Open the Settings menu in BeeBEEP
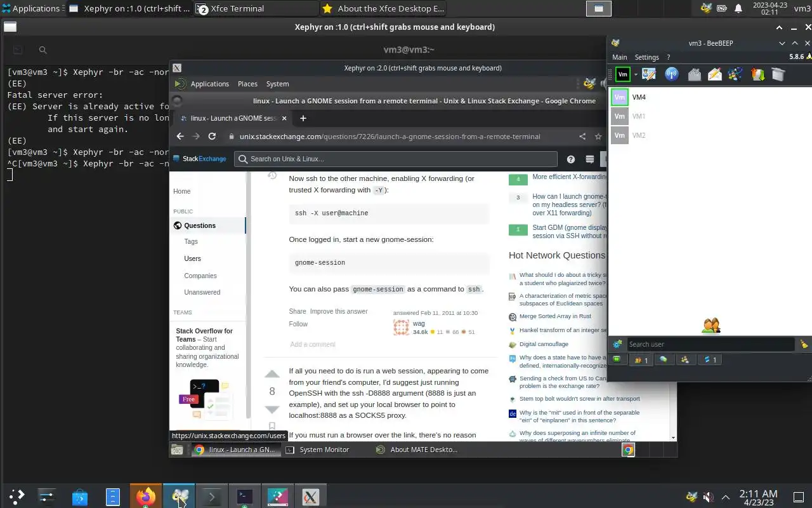The height and width of the screenshot is (508, 812). pyautogui.click(x=646, y=57)
